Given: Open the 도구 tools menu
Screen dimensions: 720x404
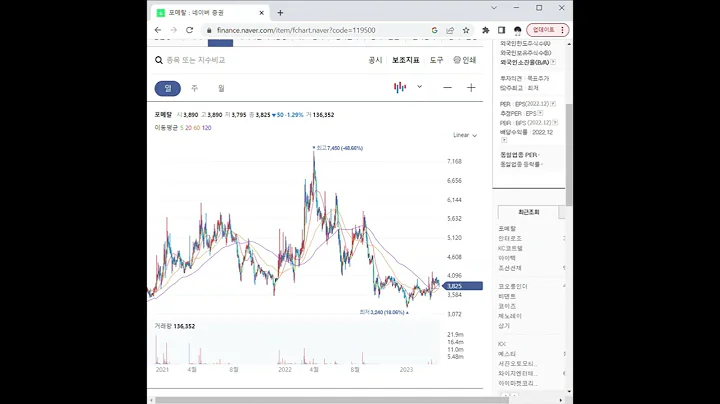Looking at the screenshot, I should 436,60.
